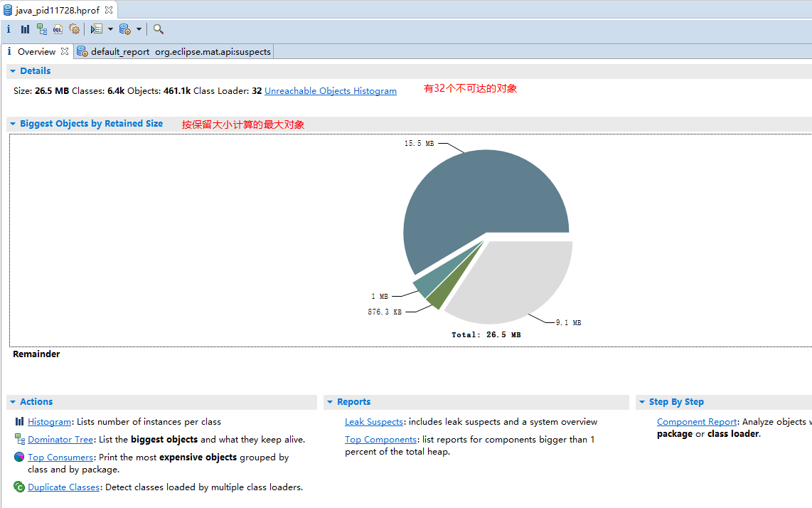
Task: Switch to the Overview tab
Action: click(36, 51)
